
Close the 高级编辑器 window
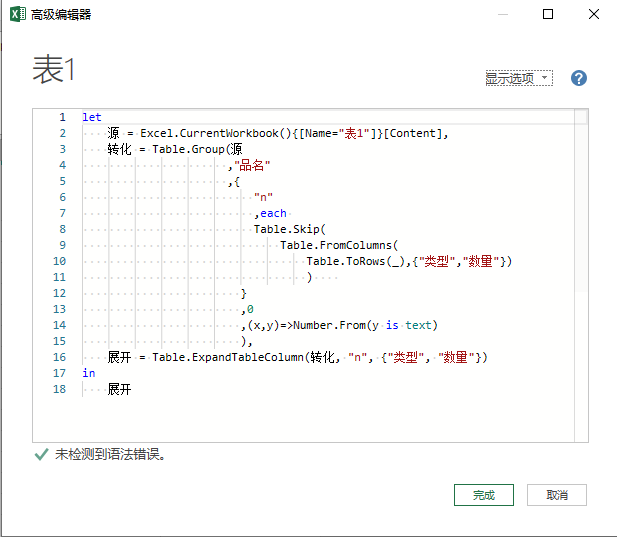(x=594, y=14)
